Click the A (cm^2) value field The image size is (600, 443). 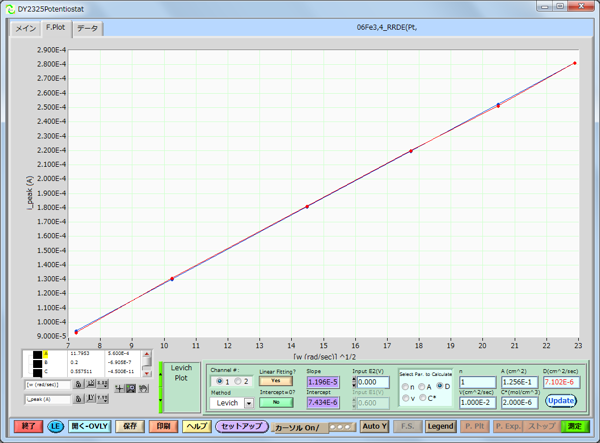click(x=520, y=382)
